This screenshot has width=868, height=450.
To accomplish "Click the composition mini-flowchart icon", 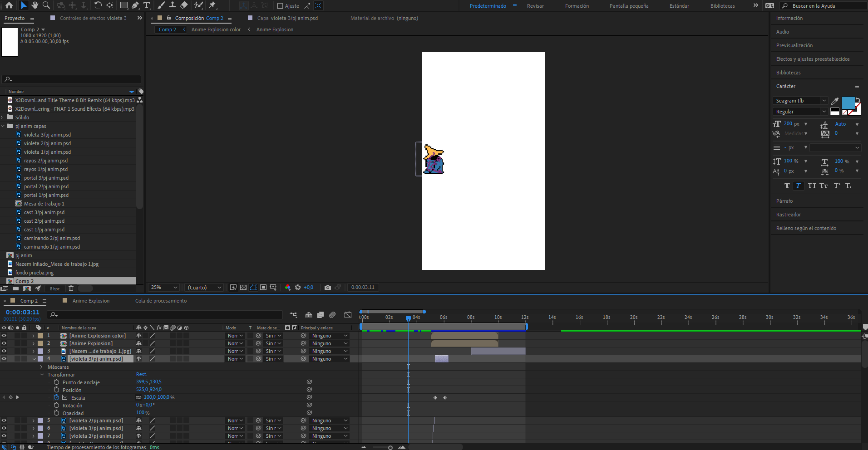I will coord(293,315).
